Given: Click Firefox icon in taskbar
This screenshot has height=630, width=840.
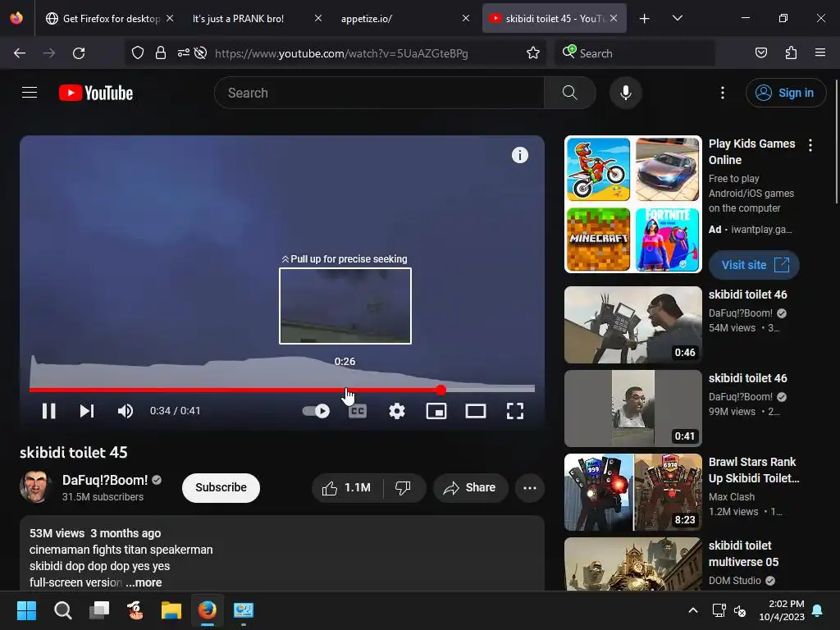Looking at the screenshot, I should (x=208, y=610).
